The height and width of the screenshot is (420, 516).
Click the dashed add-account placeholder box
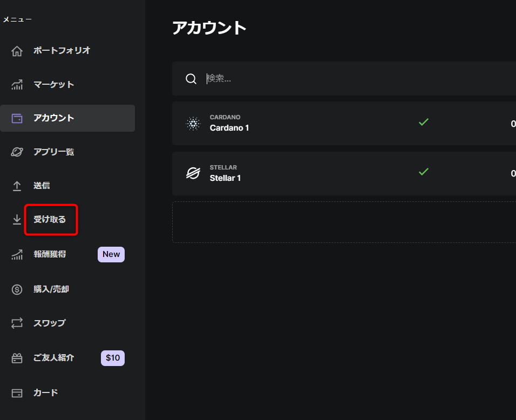(x=344, y=222)
